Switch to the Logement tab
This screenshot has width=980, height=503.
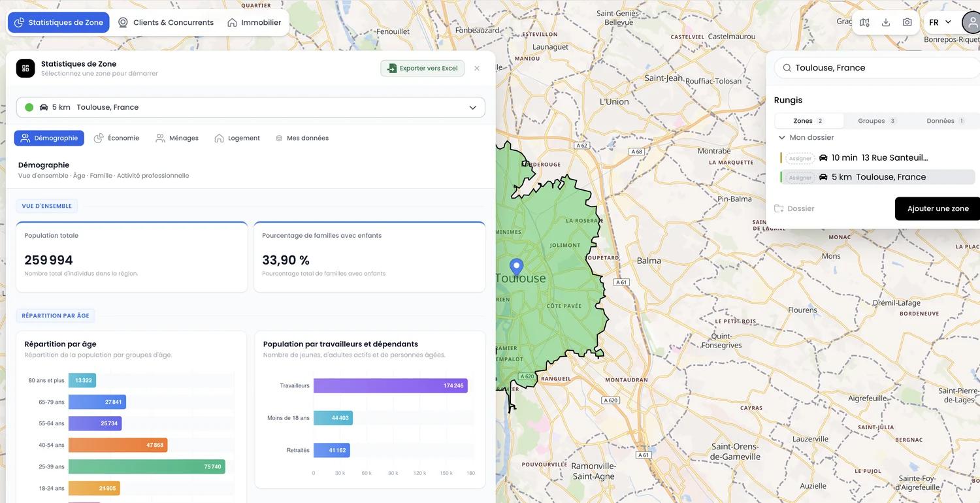point(237,138)
